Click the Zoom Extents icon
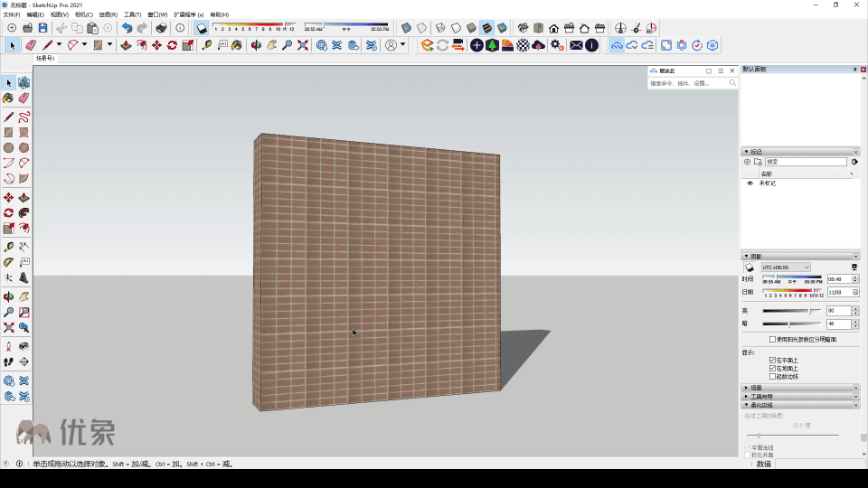This screenshot has width=868, height=488. click(303, 45)
